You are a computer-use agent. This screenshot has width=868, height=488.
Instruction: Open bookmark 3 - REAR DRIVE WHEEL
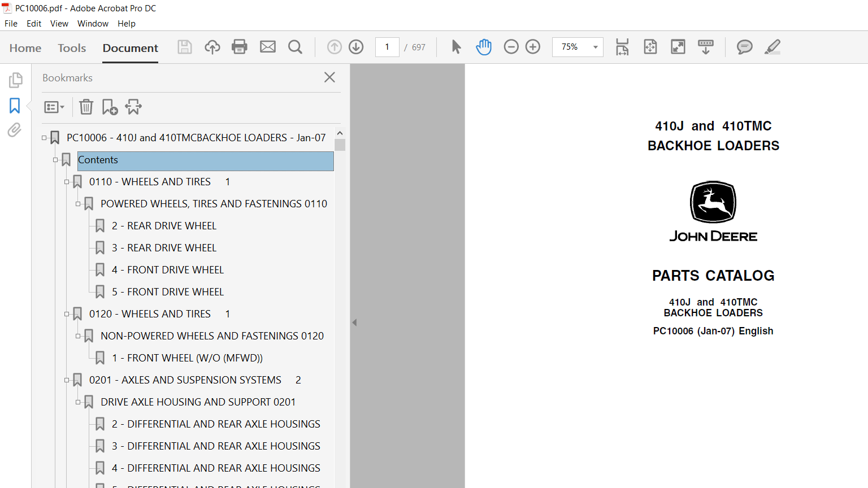[164, 248]
